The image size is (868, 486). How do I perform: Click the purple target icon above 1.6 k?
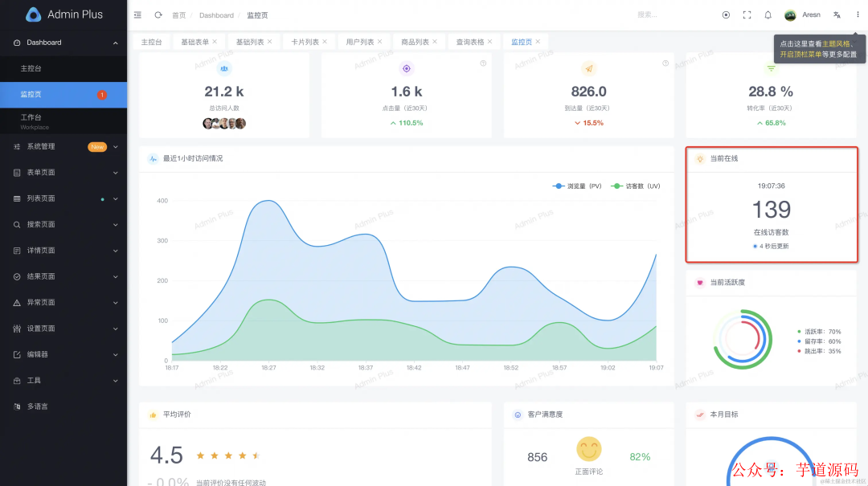tap(407, 68)
